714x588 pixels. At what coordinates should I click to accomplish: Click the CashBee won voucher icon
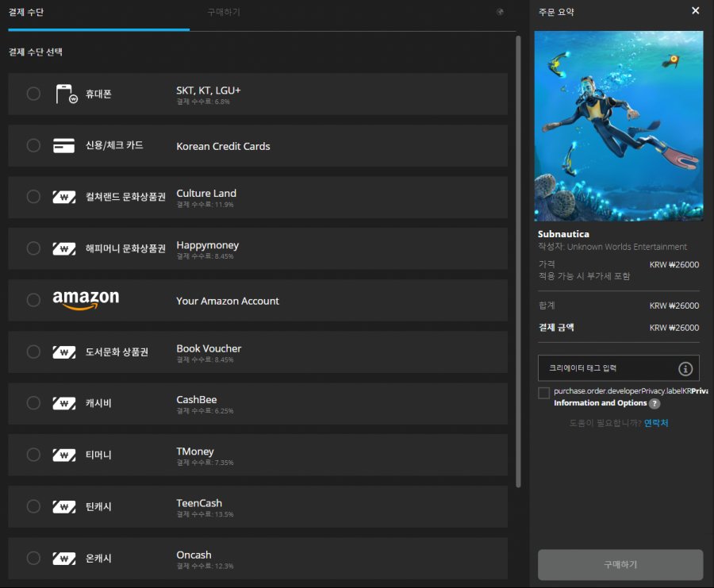(64, 403)
